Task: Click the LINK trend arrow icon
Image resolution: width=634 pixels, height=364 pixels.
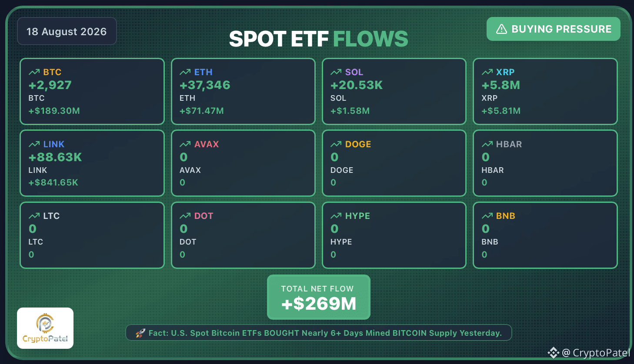Action: (x=34, y=144)
